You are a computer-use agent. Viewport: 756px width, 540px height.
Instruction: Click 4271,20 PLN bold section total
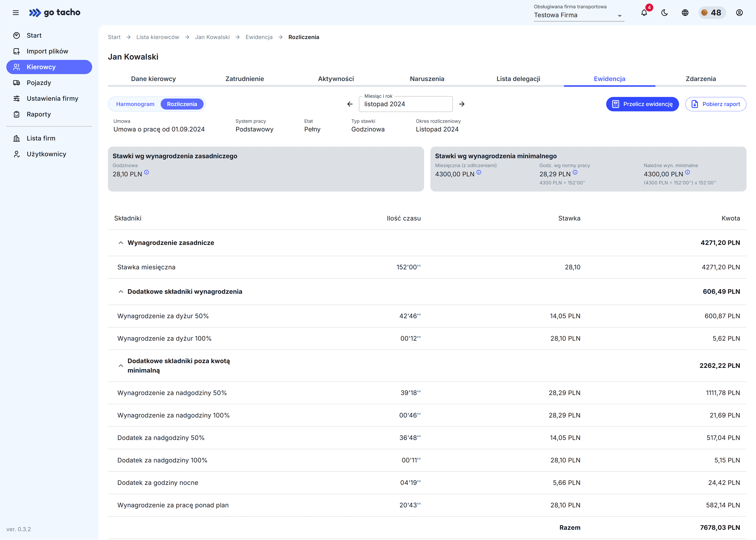(720, 243)
